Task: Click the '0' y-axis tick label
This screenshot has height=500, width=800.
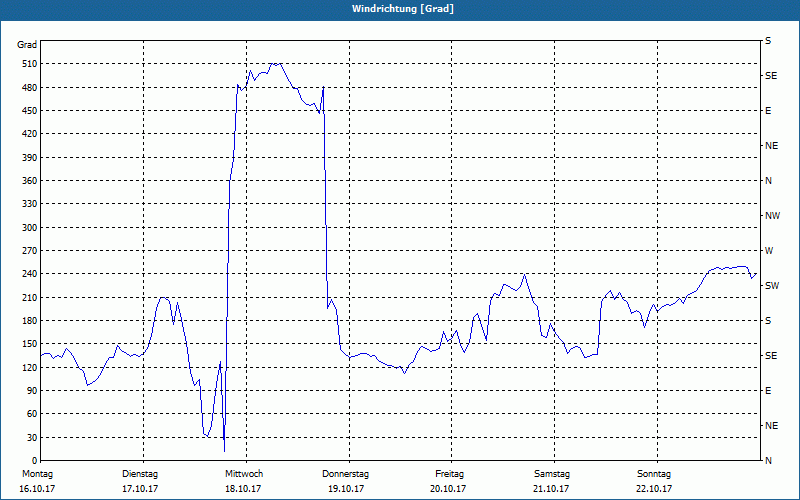Action: click(35, 461)
